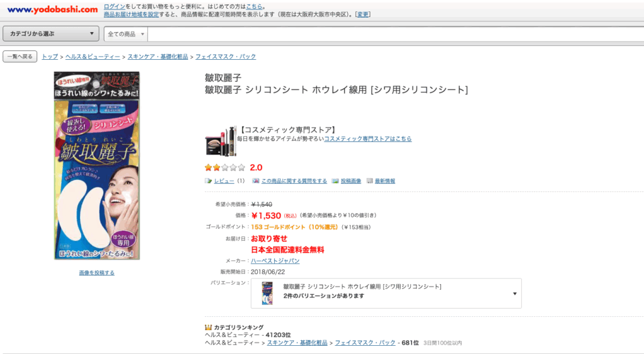Open the 最新情報 link
The image size is (644, 354).
[385, 180]
